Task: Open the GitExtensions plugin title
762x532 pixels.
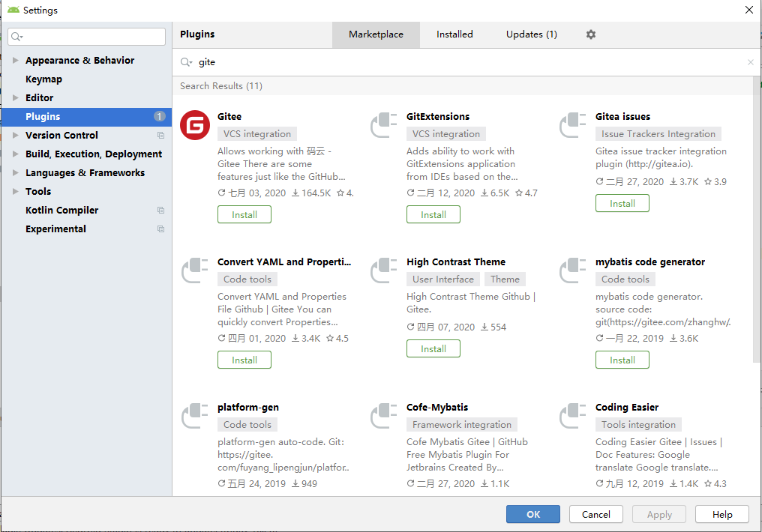Action: [x=438, y=116]
